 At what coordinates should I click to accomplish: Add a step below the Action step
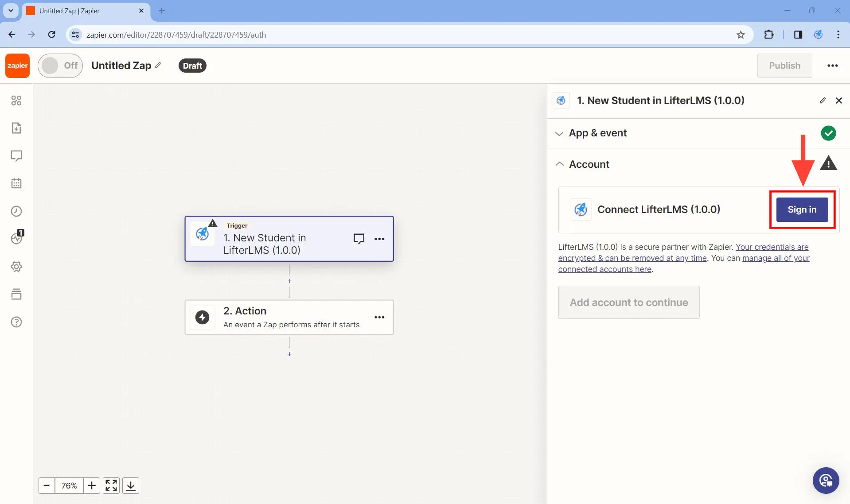click(289, 354)
